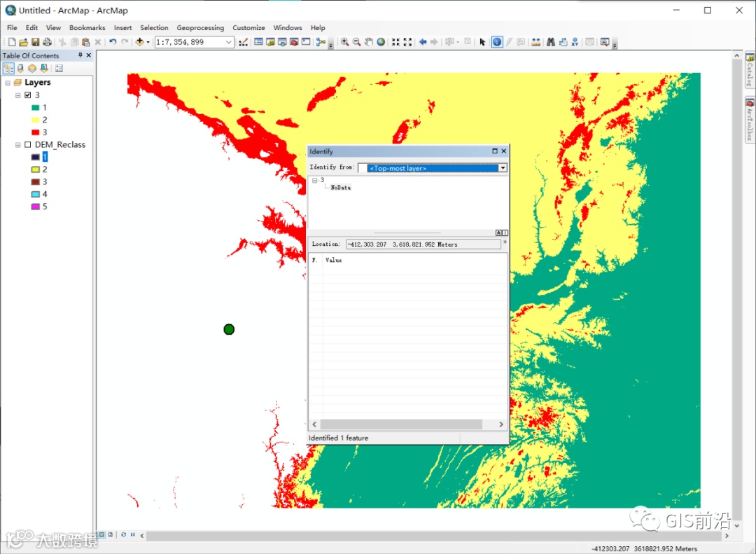Activate the Pan hand tool
The height and width of the screenshot is (554, 756).
369,42
